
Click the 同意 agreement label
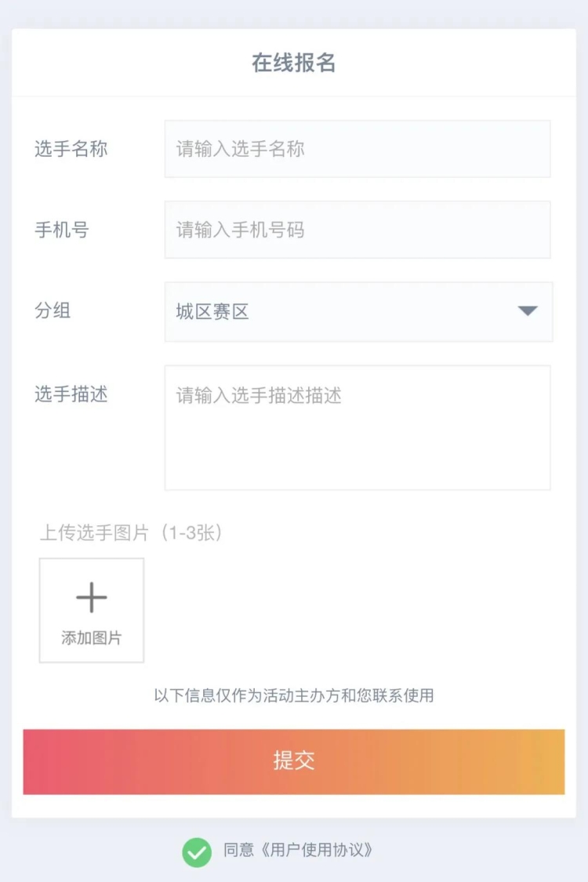tap(239, 850)
